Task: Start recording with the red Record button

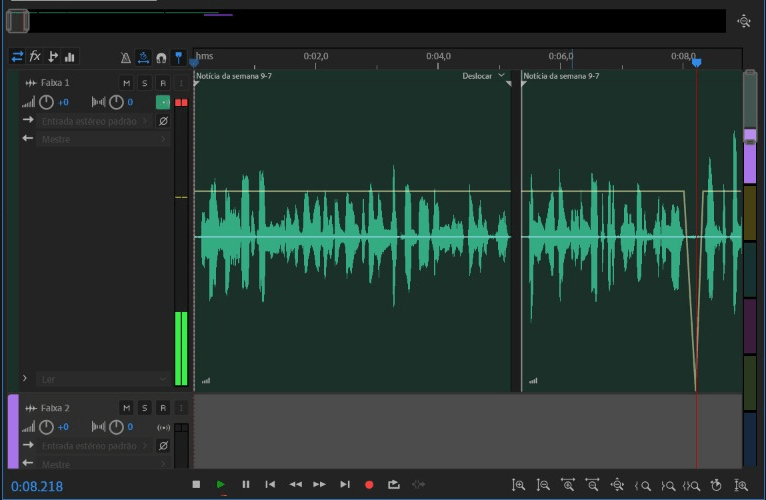Action: pyautogui.click(x=369, y=484)
